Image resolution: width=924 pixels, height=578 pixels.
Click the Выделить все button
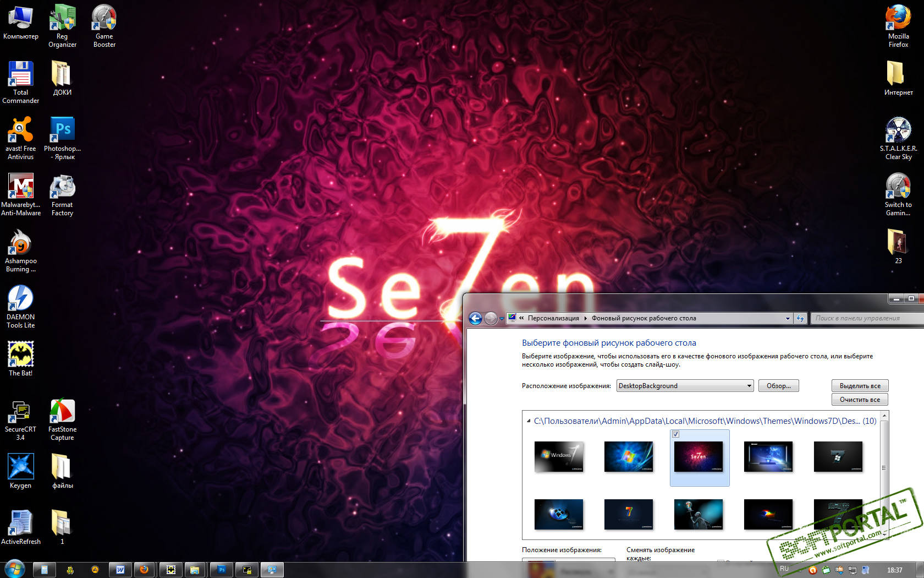tap(860, 386)
